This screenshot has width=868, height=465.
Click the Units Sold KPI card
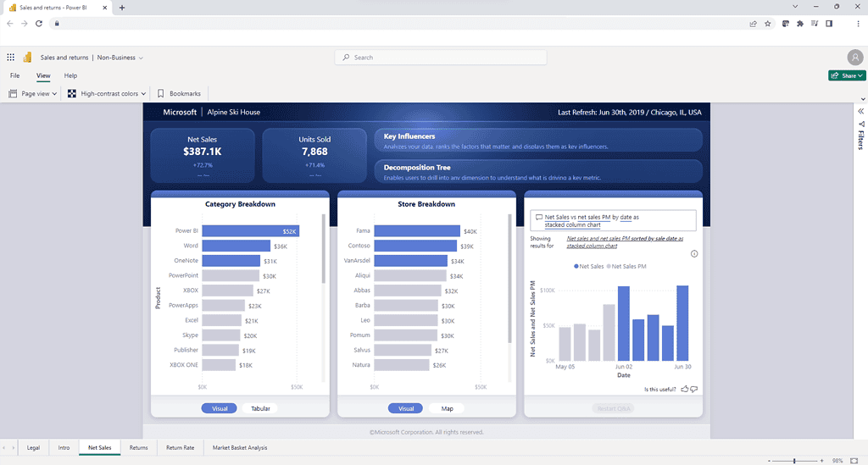[x=314, y=155]
